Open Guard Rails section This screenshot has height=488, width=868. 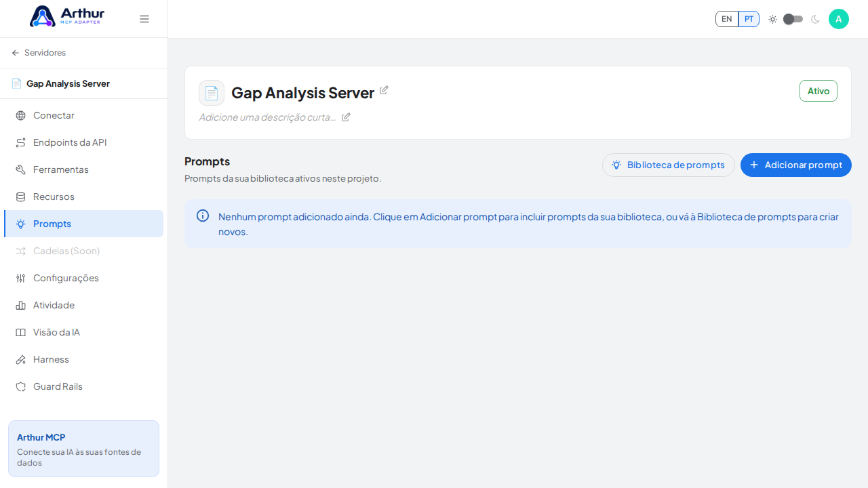tap(83, 386)
